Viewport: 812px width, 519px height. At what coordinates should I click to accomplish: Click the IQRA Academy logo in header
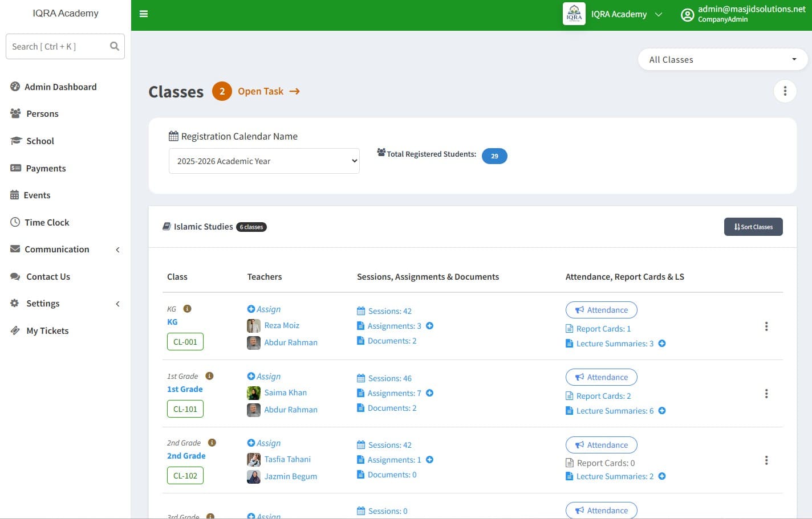coord(574,14)
